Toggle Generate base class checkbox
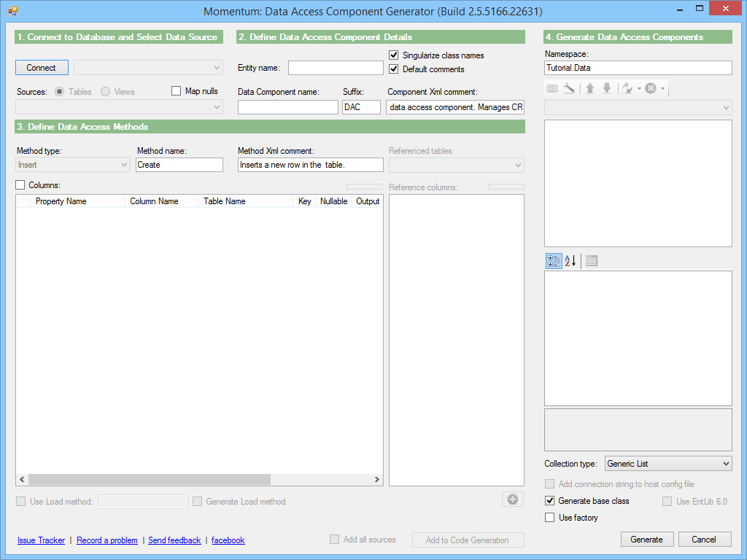 tap(550, 501)
